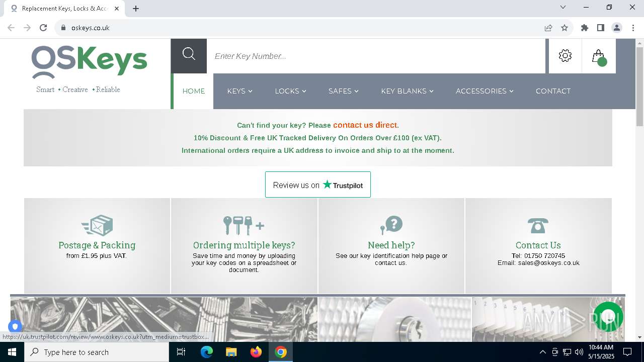Open notifications action center

click(x=627, y=352)
